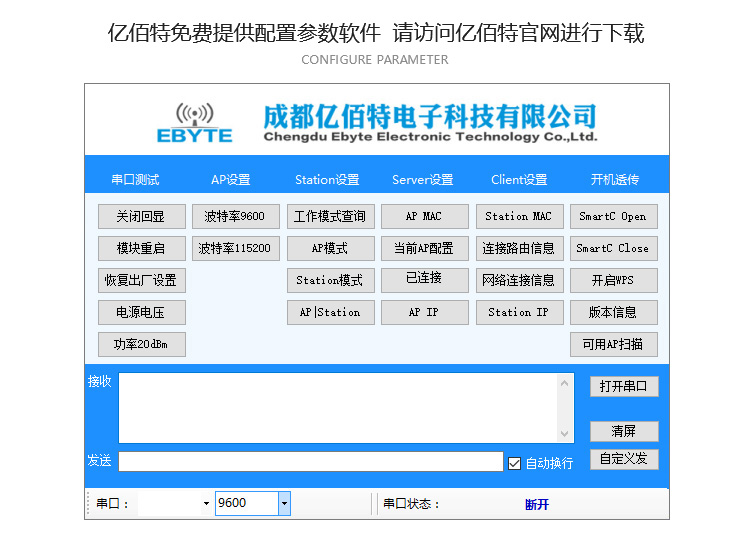Click the 恢复出厂设置 button
The image size is (750, 542).
pos(142,280)
